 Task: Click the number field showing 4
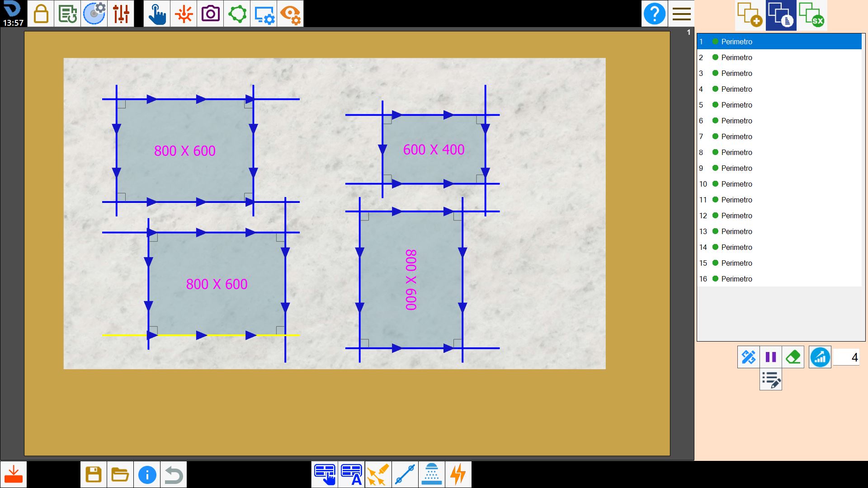point(846,357)
